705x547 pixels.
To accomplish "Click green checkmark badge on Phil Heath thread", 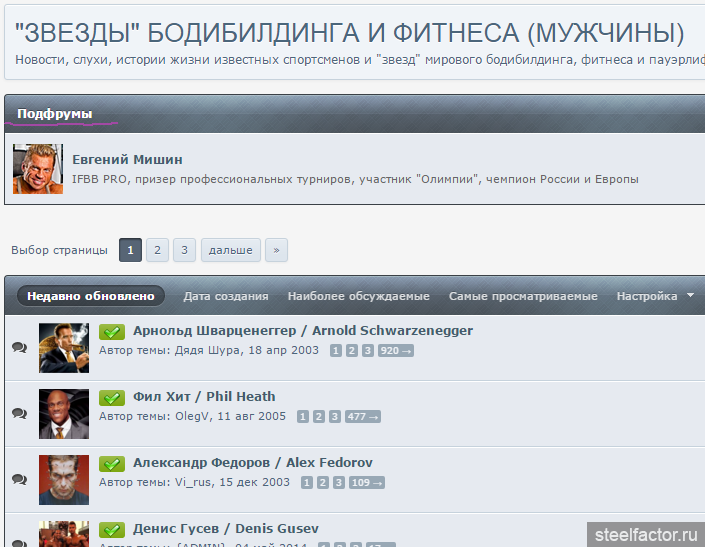I will click(112, 397).
